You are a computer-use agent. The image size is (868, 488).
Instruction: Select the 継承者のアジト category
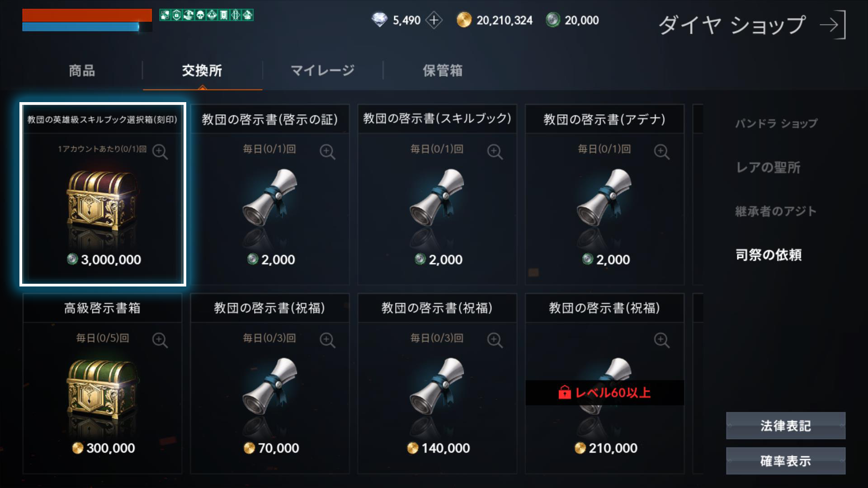(776, 211)
